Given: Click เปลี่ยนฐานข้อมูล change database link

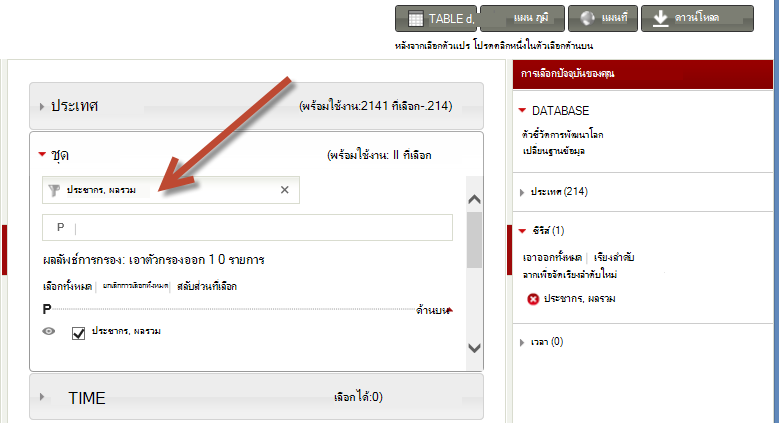Looking at the screenshot, I should click(x=553, y=151).
